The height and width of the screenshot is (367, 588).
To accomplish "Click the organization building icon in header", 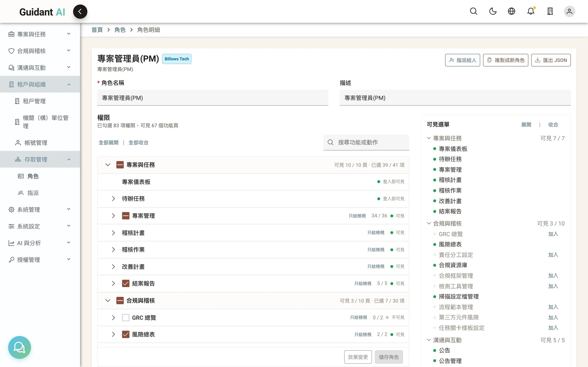I will pos(550,11).
